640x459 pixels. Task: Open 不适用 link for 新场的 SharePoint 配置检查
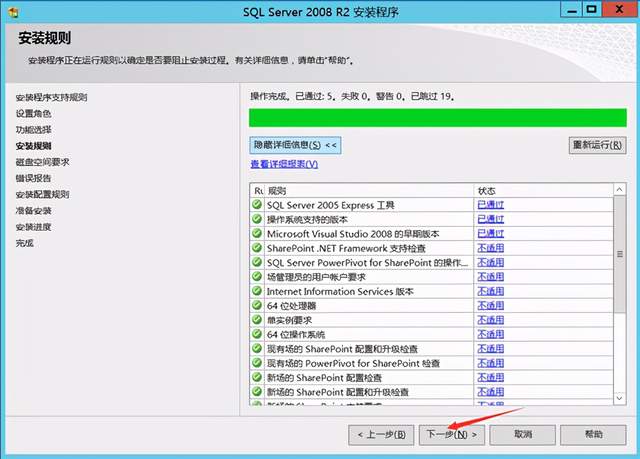pos(491,377)
